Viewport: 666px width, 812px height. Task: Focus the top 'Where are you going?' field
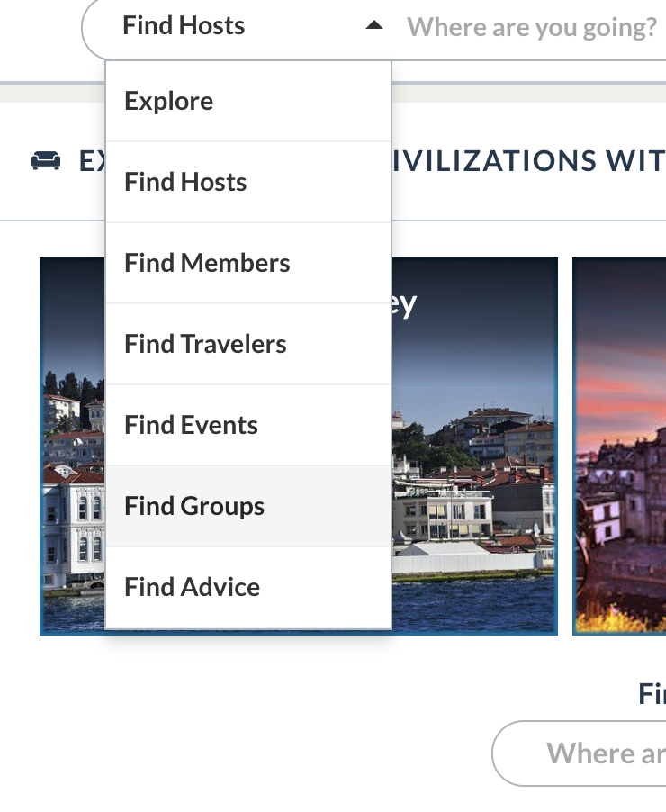(534, 27)
